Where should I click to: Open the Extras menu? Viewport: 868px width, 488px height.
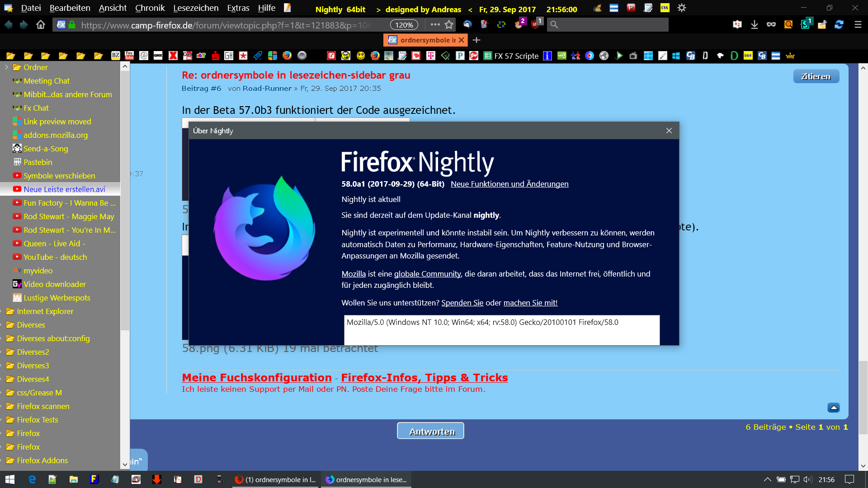[x=238, y=8]
